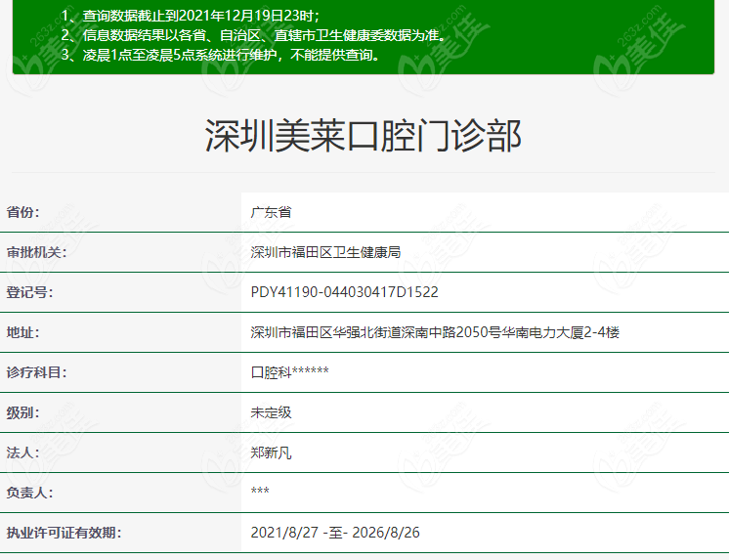The width and height of the screenshot is (729, 560).
Task: Click the 口腔科****** value
Action: [x=289, y=372]
